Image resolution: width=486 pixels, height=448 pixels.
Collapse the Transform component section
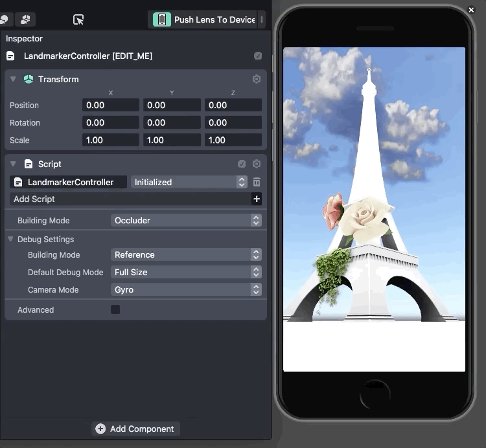click(x=13, y=79)
